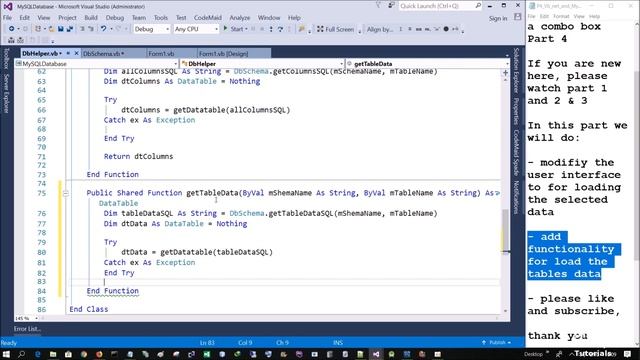The image size is (640, 360).
Task: Open Excel from the taskbar
Action: (207, 354)
